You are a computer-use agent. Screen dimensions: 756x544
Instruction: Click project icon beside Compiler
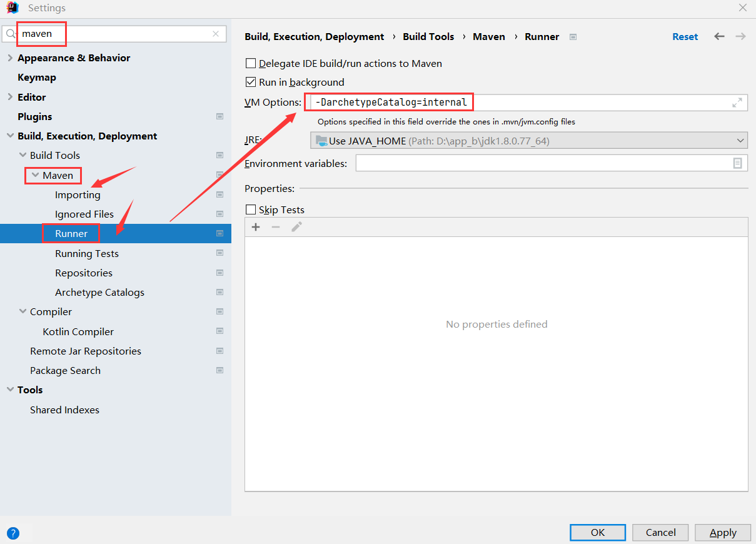(219, 311)
